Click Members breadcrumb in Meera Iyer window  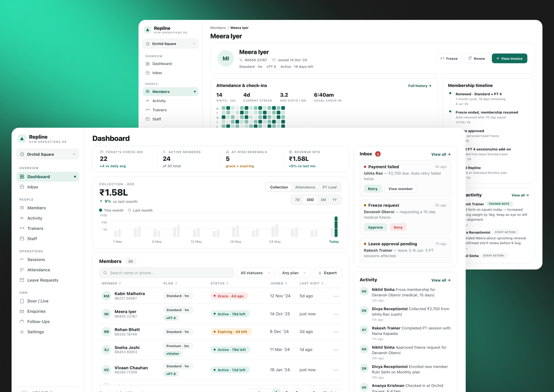click(218, 28)
